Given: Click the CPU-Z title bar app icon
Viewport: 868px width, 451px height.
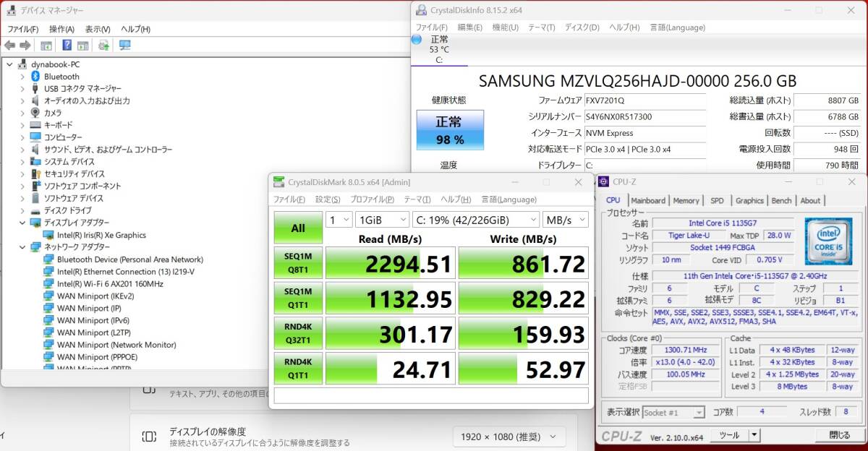Looking at the screenshot, I should tap(604, 181).
